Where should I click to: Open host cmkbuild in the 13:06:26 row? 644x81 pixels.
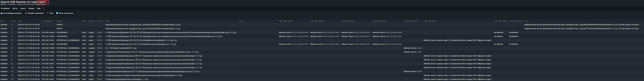[x=4, y=33]
